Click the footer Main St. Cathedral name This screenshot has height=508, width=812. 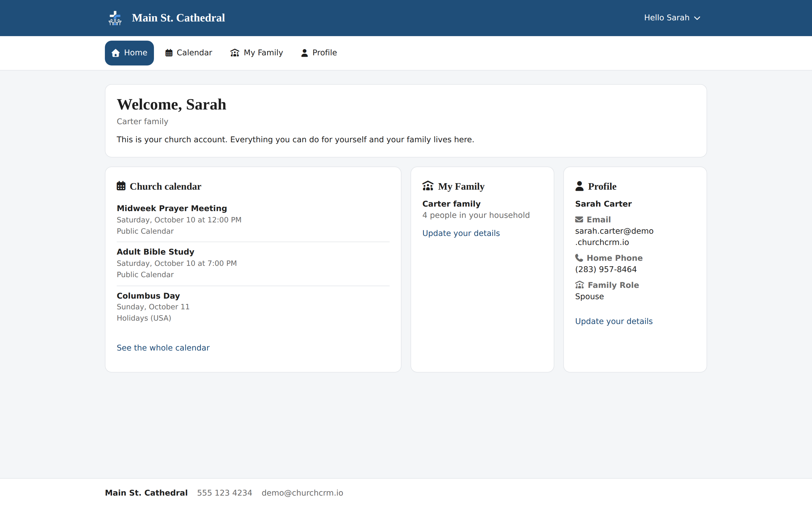[146, 493]
